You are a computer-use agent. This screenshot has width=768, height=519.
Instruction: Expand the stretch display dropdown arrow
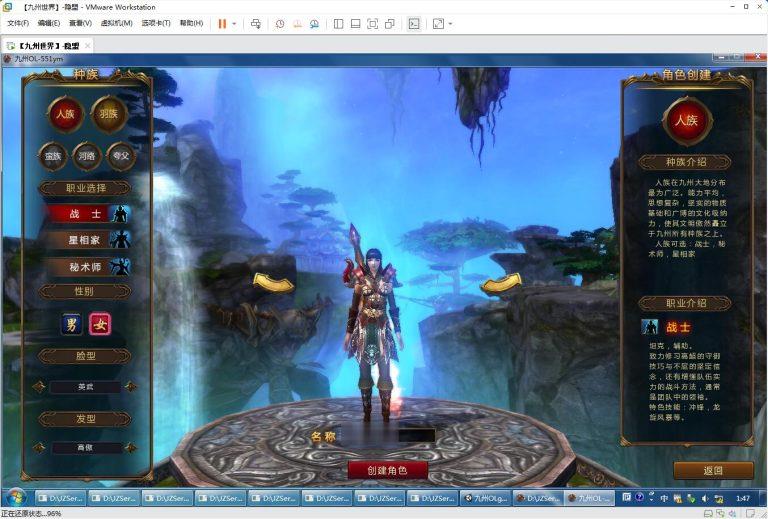click(x=450, y=24)
